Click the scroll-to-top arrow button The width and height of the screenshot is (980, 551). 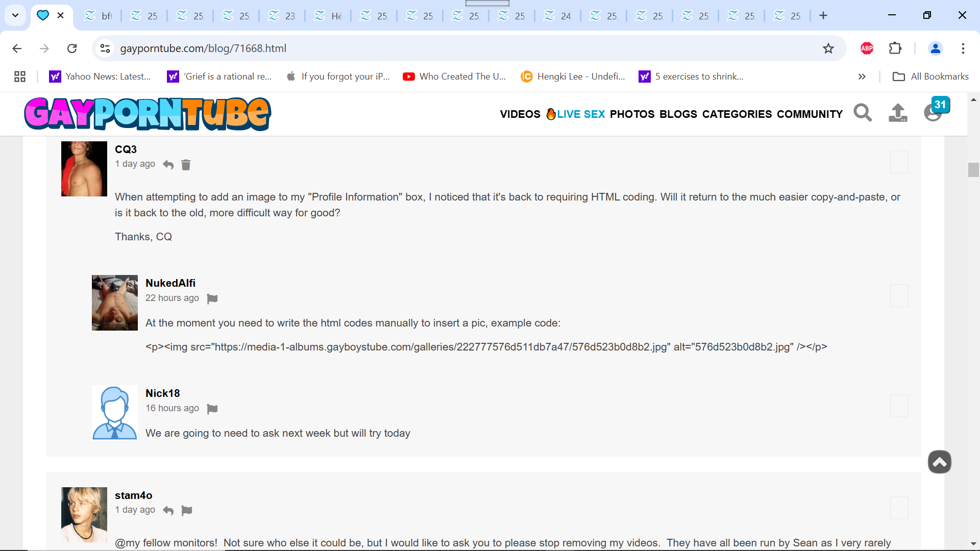point(939,462)
